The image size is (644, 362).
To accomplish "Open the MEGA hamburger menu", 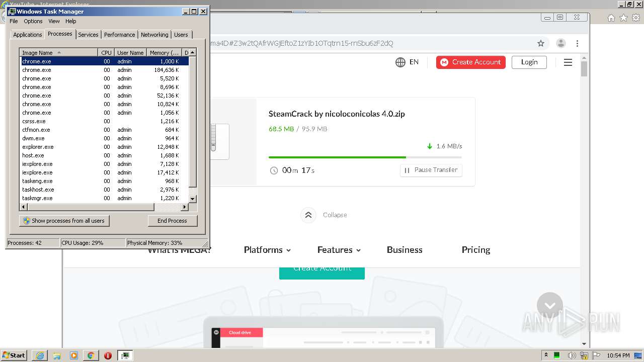I will (568, 62).
